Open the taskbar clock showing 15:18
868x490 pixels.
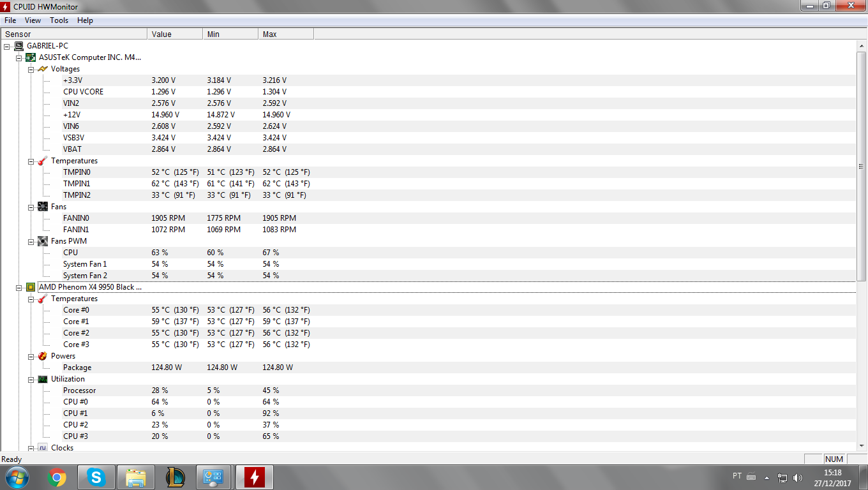[832, 477]
